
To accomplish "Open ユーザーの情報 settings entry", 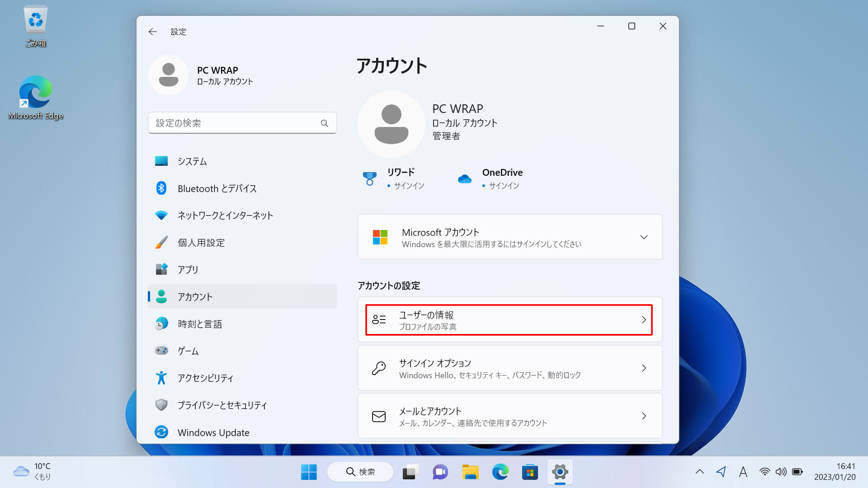I will coord(509,320).
